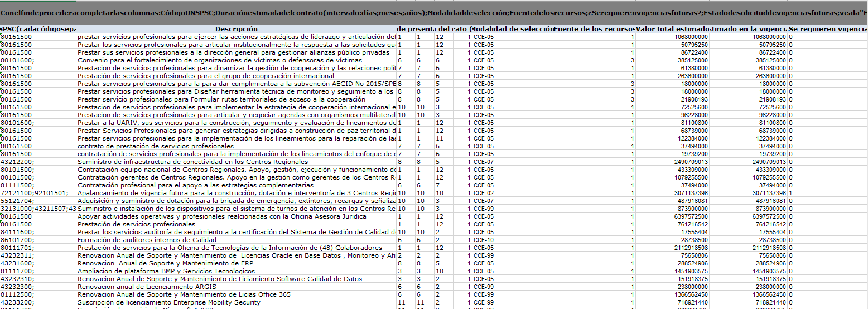Select 385125000 in Valor total estimado column
Viewport: 868px width, 309px height.
tap(673, 60)
